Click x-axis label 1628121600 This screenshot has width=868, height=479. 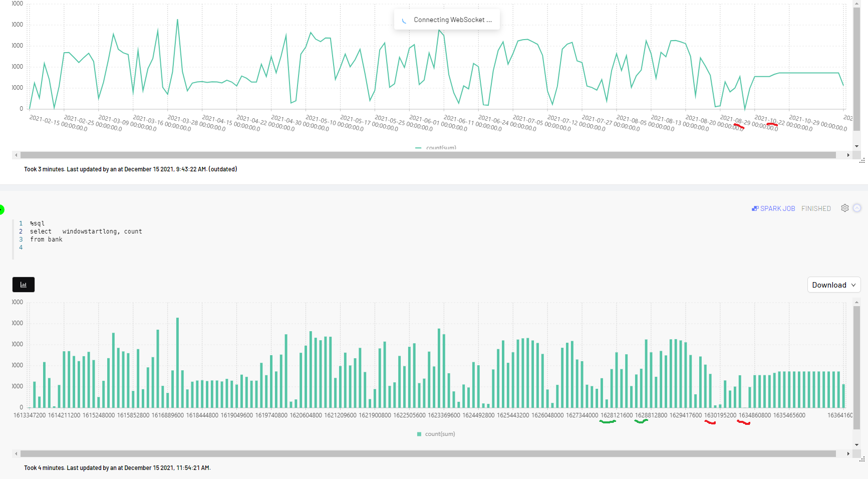(617, 415)
